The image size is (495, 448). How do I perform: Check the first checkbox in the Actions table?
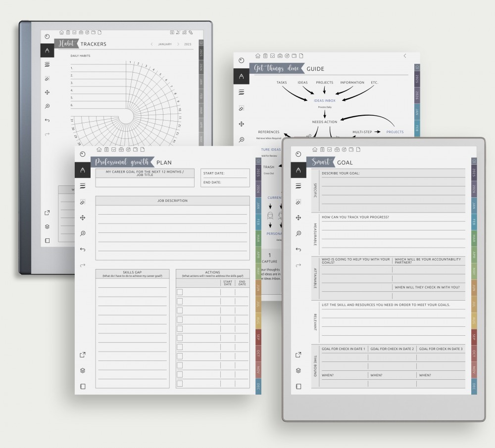(x=180, y=292)
